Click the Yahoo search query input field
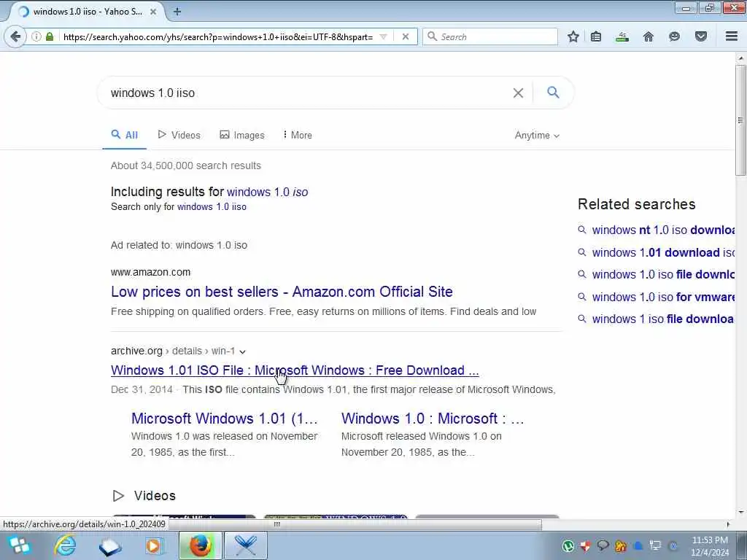The image size is (747, 560). [305, 93]
